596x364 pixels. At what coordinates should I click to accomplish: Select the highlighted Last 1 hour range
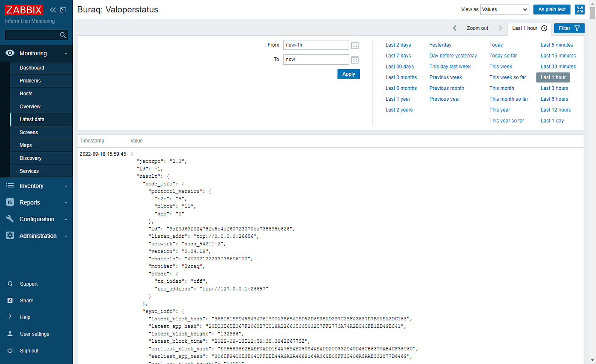[553, 77]
